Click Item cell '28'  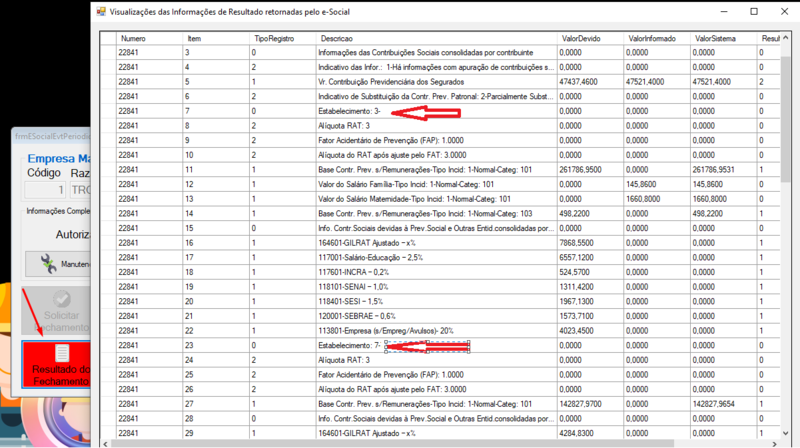(x=216, y=418)
